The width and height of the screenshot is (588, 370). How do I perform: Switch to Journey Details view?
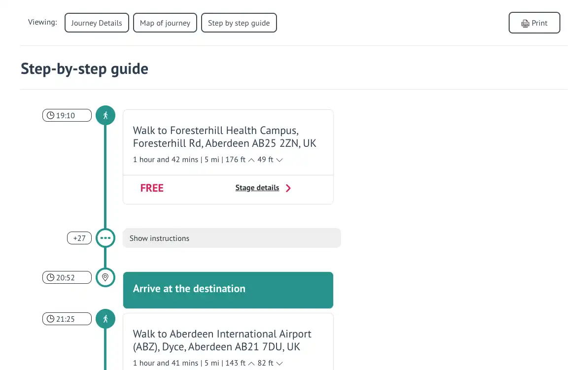[x=97, y=23]
